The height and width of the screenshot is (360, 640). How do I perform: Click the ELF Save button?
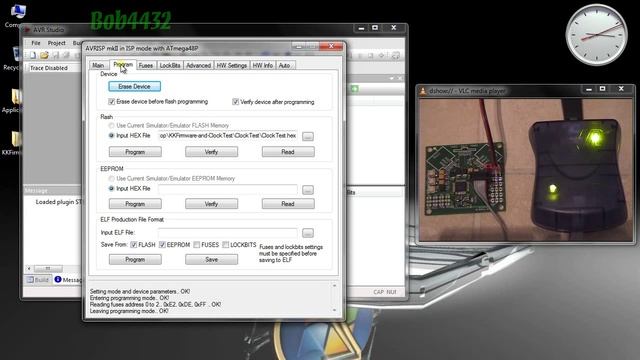[x=211, y=260]
